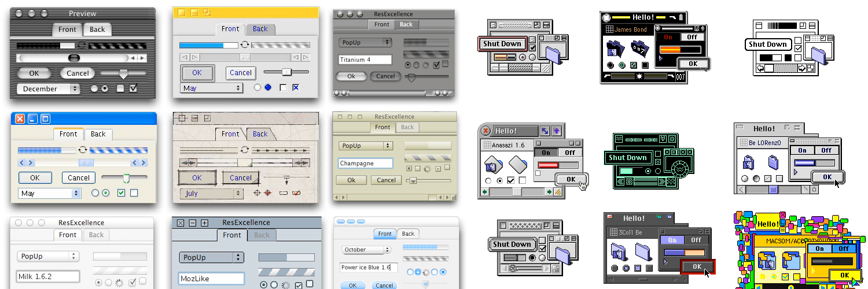
Task: Click the crosshair target icon beside July dropdown
Action: click(257, 193)
